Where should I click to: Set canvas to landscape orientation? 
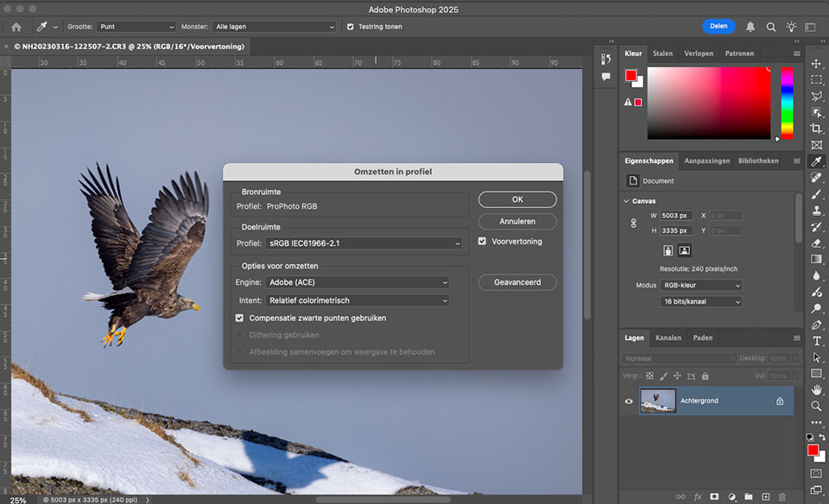tap(684, 250)
